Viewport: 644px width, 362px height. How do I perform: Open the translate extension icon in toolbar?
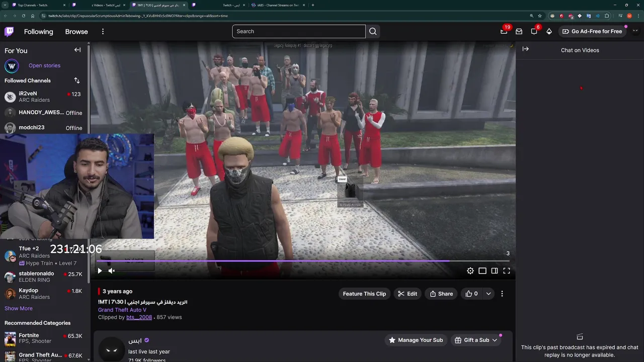589,16
